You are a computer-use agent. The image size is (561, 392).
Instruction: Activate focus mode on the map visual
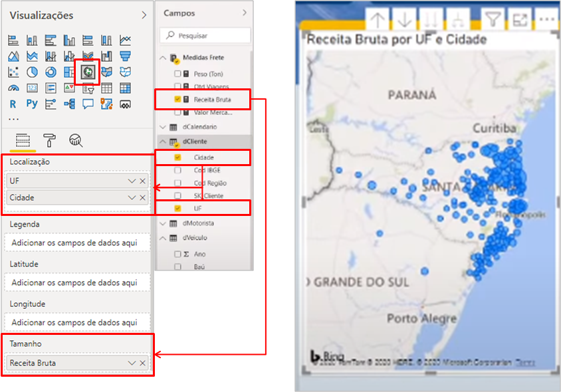[x=520, y=20]
